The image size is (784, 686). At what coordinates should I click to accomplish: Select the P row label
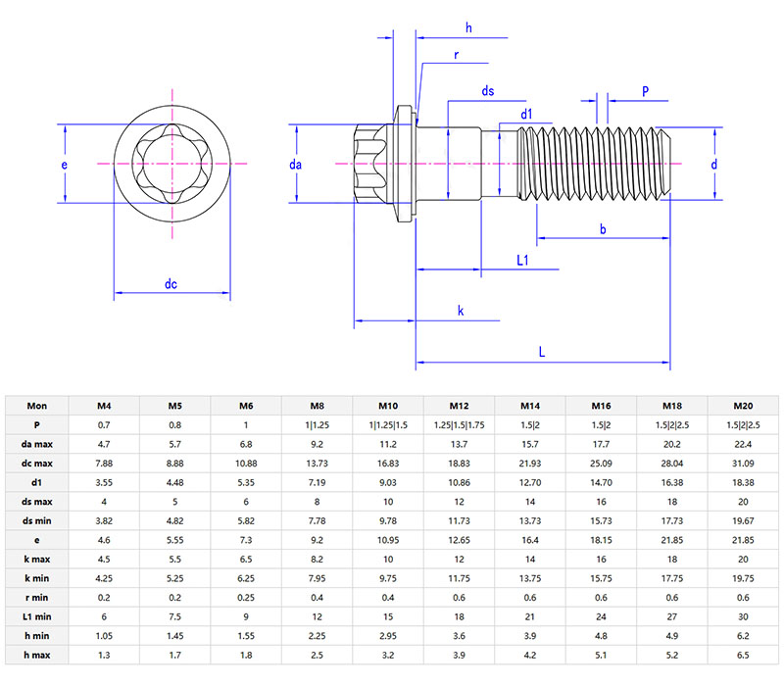coord(37,424)
